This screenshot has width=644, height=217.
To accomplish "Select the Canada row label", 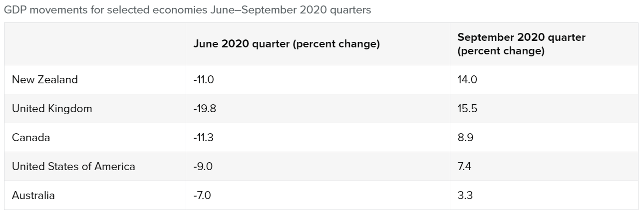I will [x=31, y=138].
